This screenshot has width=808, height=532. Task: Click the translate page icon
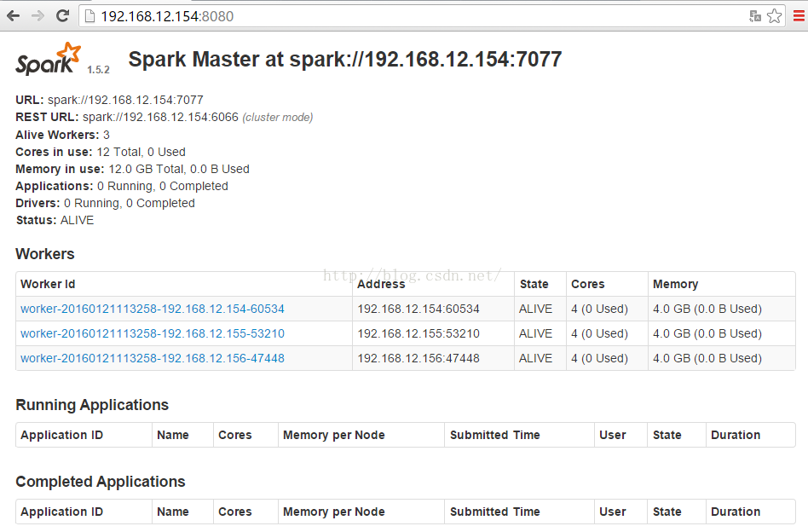point(755,16)
